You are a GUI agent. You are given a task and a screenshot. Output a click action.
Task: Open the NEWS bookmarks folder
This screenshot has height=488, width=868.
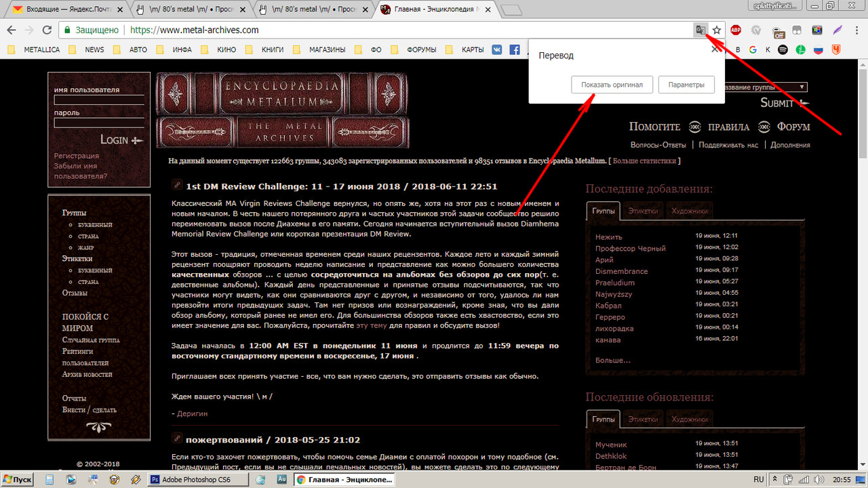pos(88,49)
